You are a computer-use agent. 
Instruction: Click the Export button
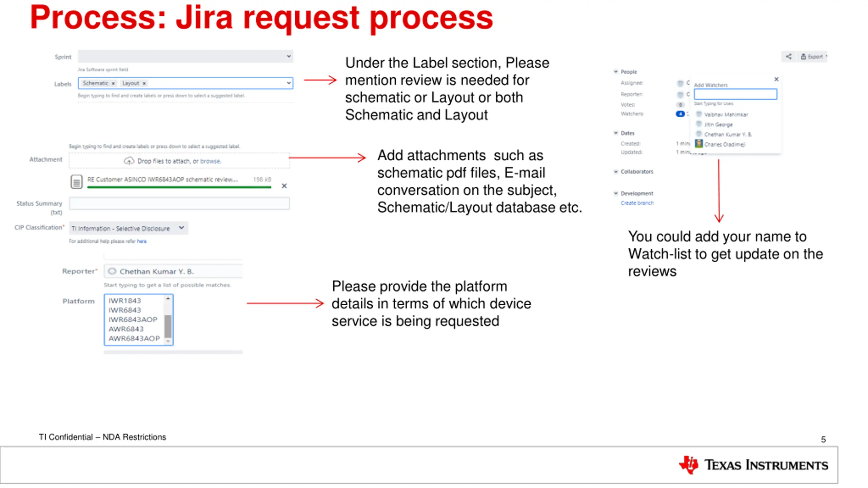[x=814, y=57]
